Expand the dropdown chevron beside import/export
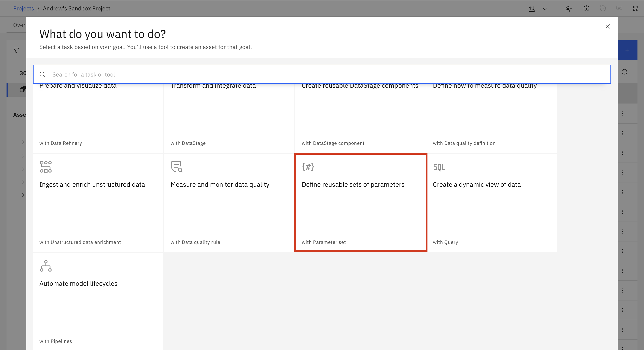The image size is (644, 350). (545, 9)
